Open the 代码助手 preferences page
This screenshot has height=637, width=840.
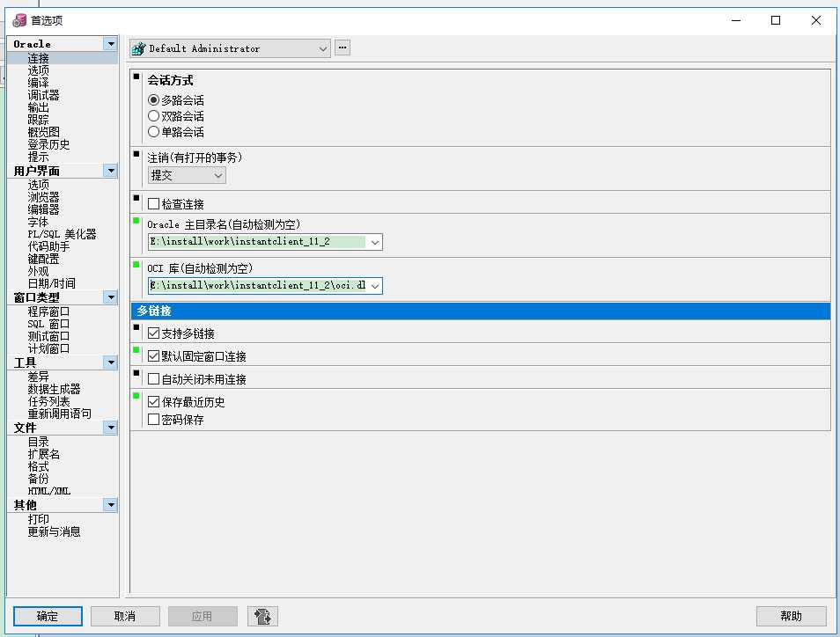(48, 246)
